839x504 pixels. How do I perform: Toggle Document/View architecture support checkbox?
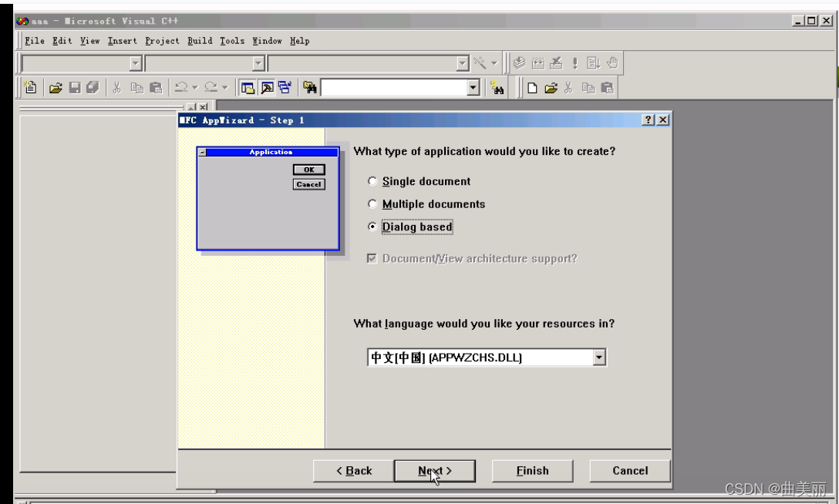click(372, 259)
